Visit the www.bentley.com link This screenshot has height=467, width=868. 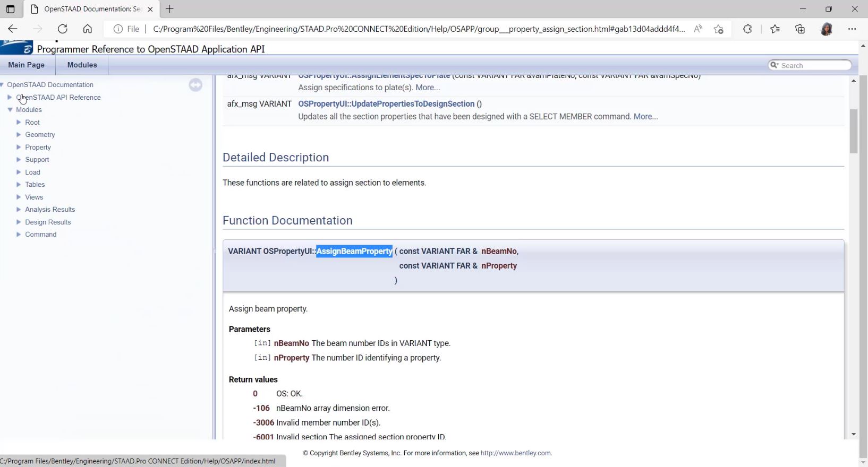(x=515, y=453)
